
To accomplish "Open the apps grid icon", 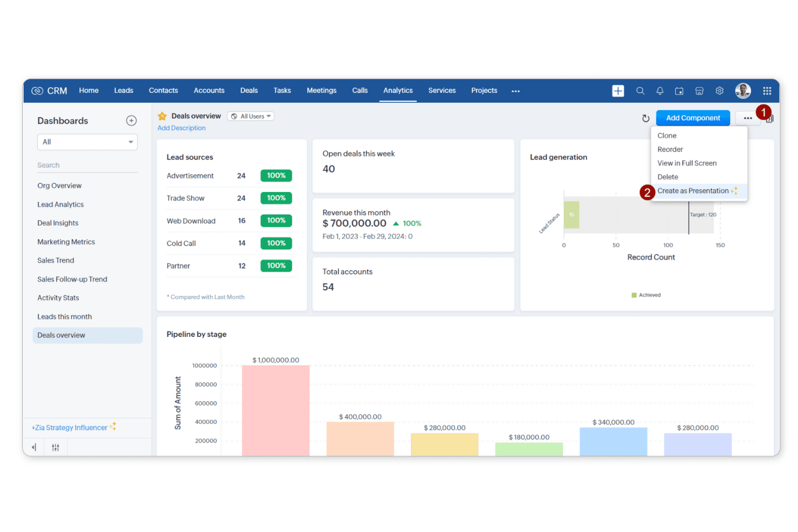I will pyautogui.click(x=767, y=91).
